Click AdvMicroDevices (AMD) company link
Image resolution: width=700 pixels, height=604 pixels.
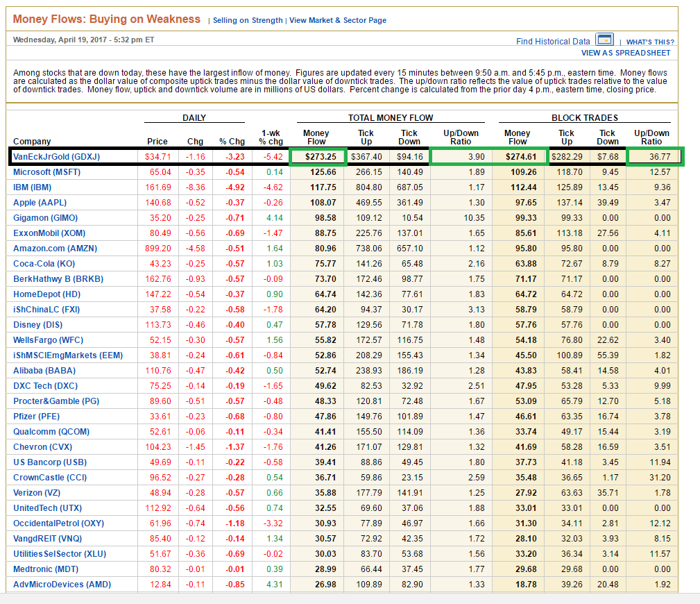coord(62,585)
